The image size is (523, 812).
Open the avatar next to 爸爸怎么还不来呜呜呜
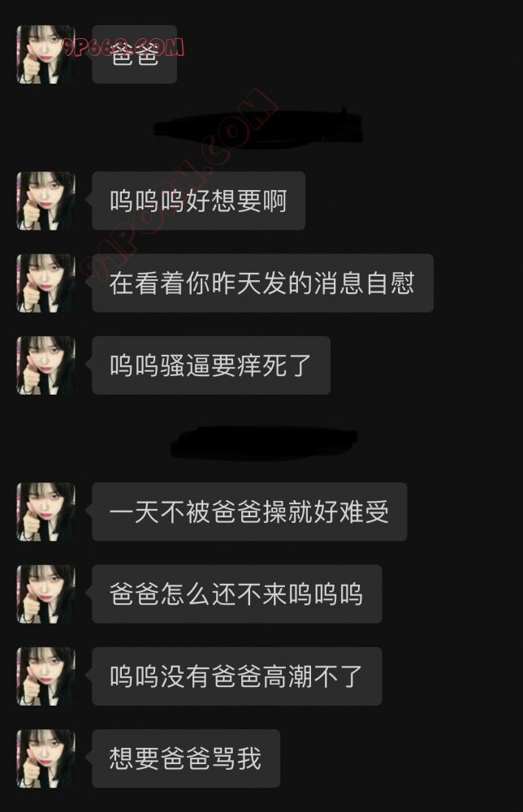click(x=46, y=594)
